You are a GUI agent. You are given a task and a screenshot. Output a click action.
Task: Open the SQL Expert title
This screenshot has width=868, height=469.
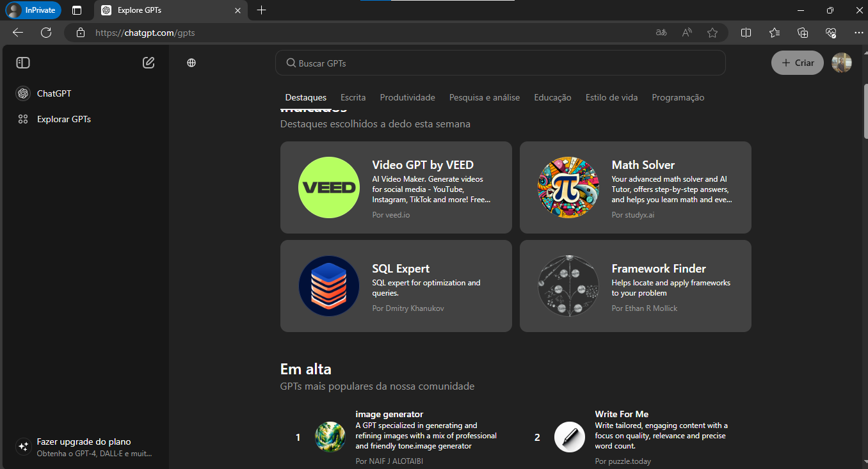tap(401, 269)
